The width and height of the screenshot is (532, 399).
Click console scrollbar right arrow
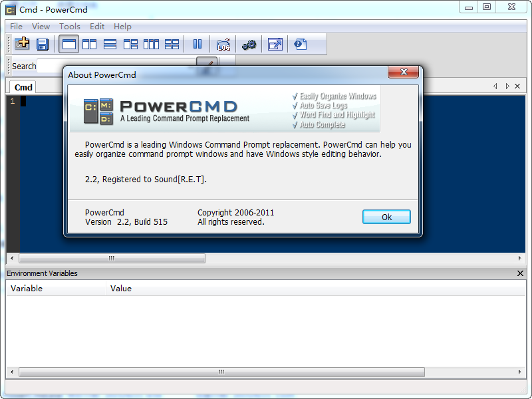[x=520, y=258]
